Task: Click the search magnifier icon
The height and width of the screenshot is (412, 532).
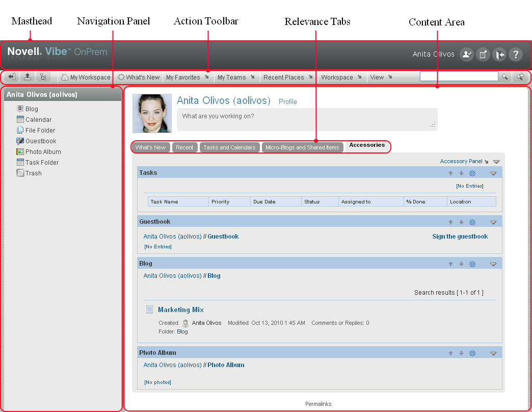Action: coord(504,77)
